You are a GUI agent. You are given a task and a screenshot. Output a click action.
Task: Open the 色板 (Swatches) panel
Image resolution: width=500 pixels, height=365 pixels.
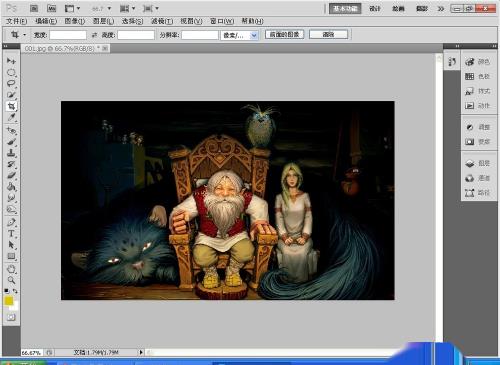coord(477,76)
